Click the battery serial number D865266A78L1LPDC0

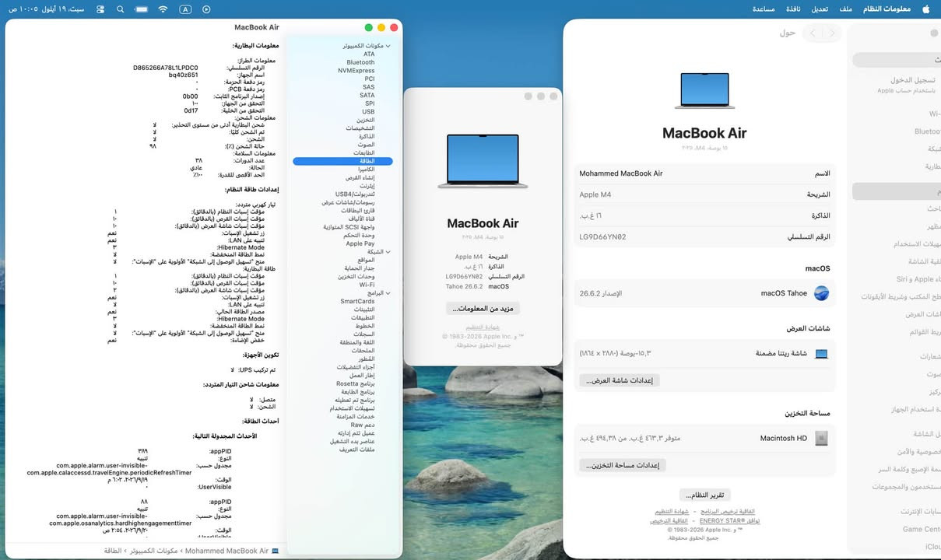[166, 68]
